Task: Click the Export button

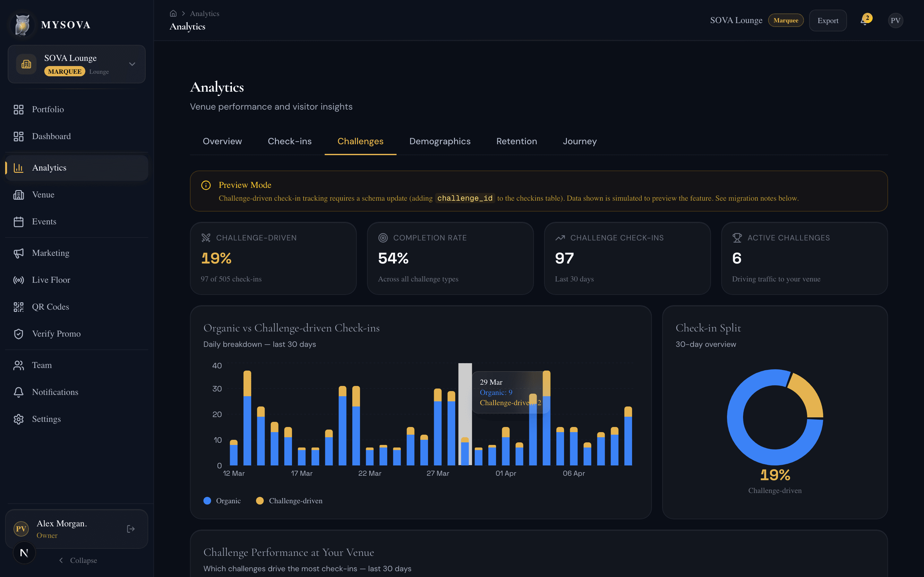Action: pyautogui.click(x=828, y=20)
